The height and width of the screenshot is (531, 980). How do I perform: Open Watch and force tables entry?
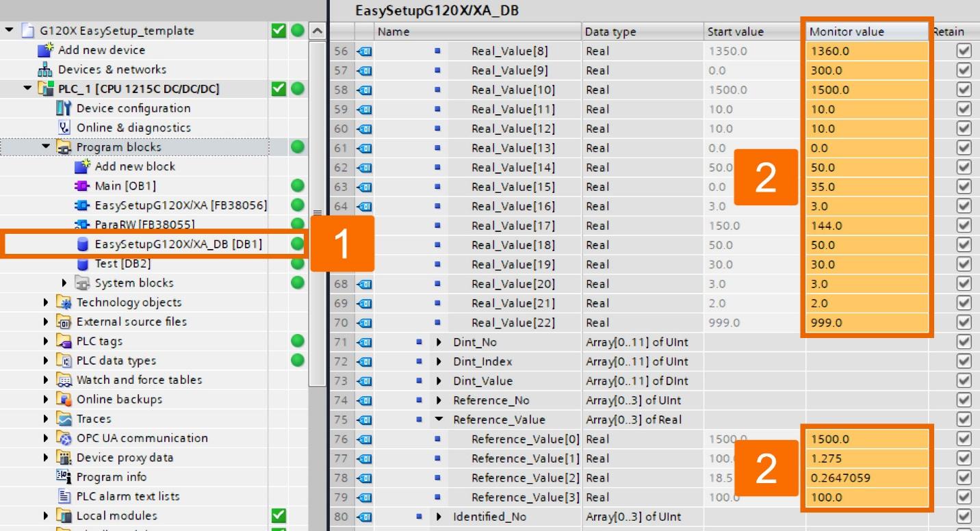(139, 380)
